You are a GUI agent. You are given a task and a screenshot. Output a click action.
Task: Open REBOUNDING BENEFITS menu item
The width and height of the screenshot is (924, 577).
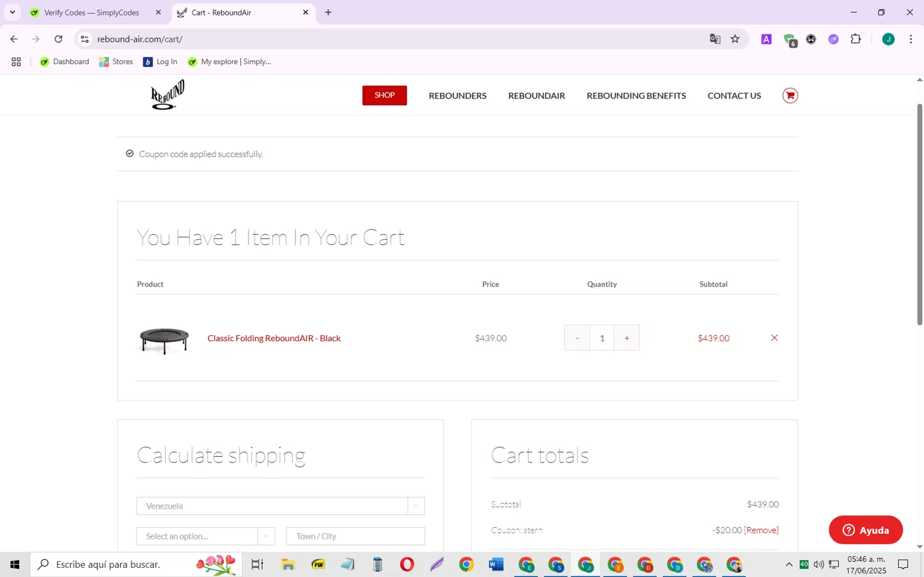(x=636, y=95)
